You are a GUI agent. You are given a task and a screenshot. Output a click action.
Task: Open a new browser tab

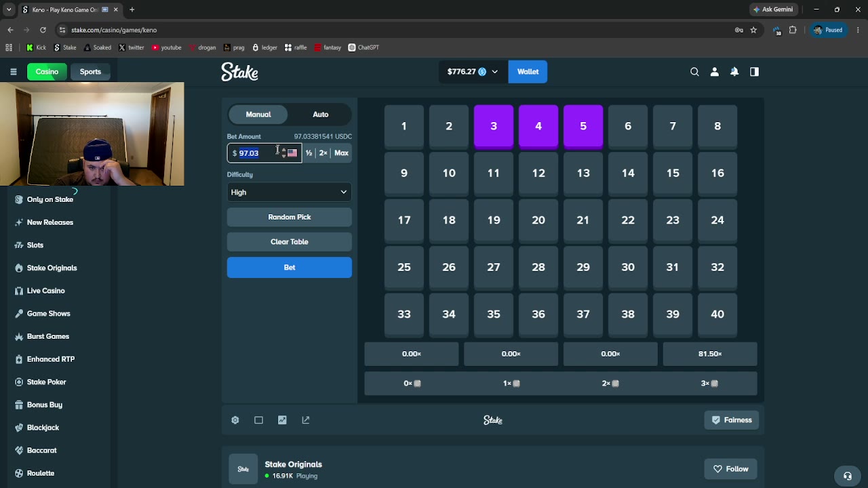(x=132, y=9)
